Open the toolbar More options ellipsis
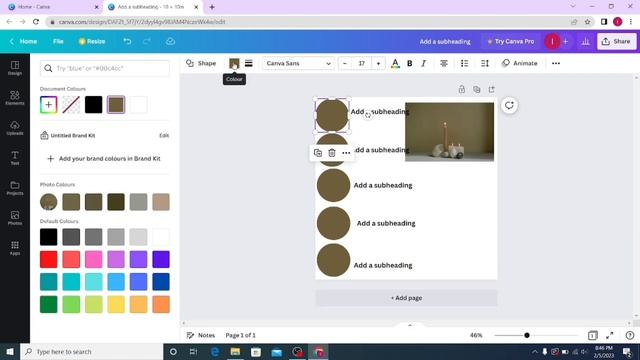Image resolution: width=640 pixels, height=360 pixels. [x=556, y=63]
